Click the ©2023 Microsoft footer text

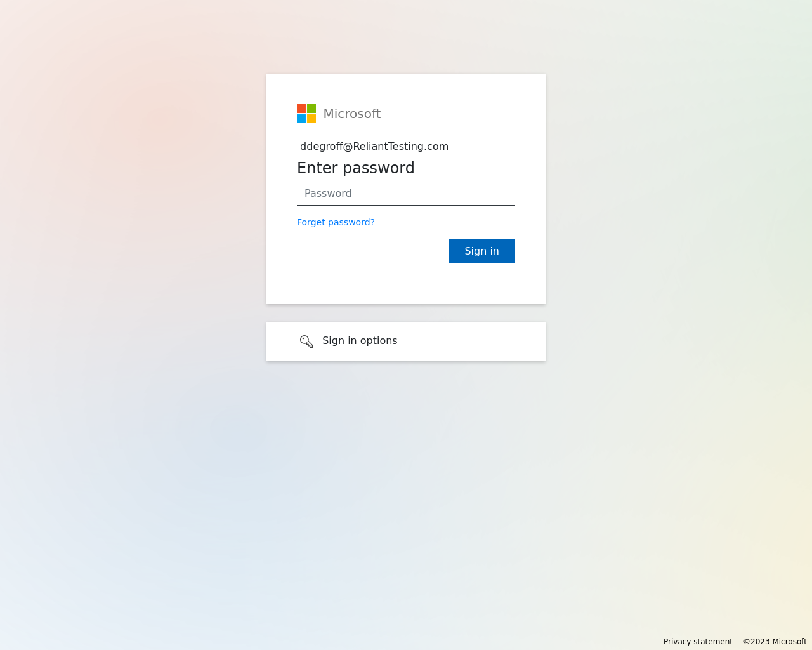pos(775,642)
